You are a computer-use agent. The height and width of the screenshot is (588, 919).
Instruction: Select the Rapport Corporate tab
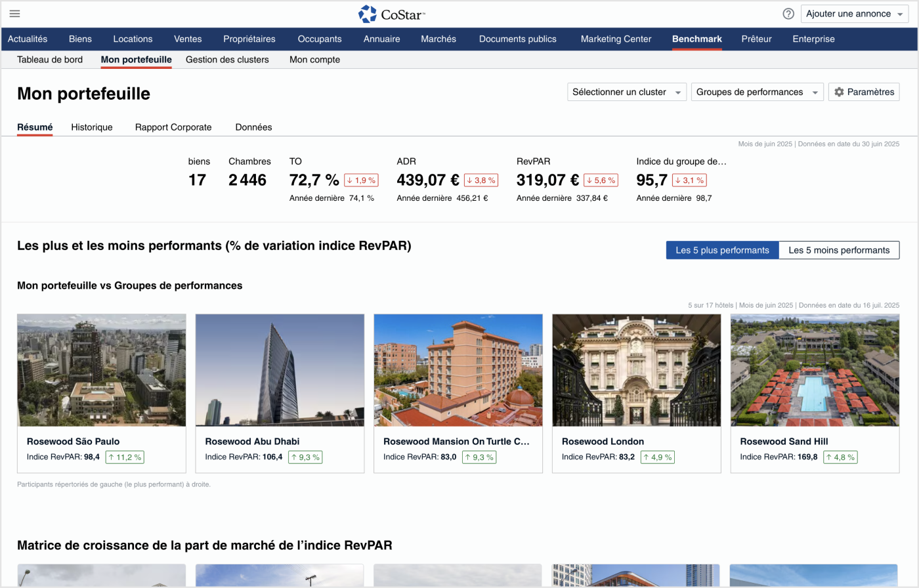(173, 127)
